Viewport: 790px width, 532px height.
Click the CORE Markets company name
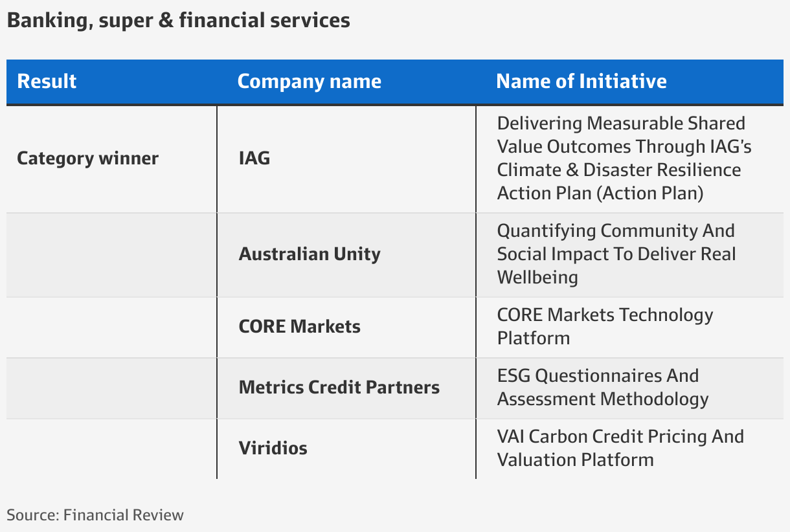(x=299, y=326)
